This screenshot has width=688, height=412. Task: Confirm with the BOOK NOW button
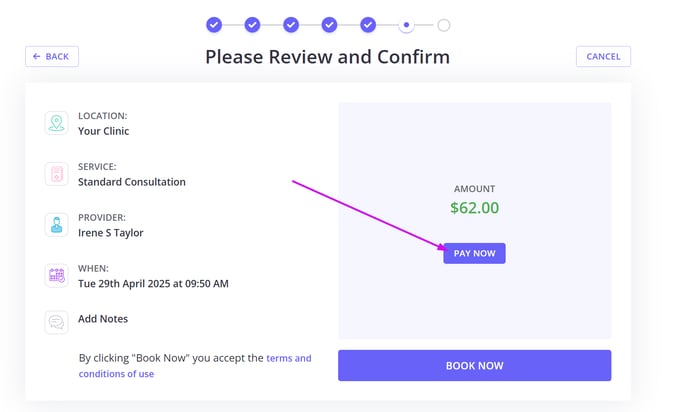click(x=474, y=365)
